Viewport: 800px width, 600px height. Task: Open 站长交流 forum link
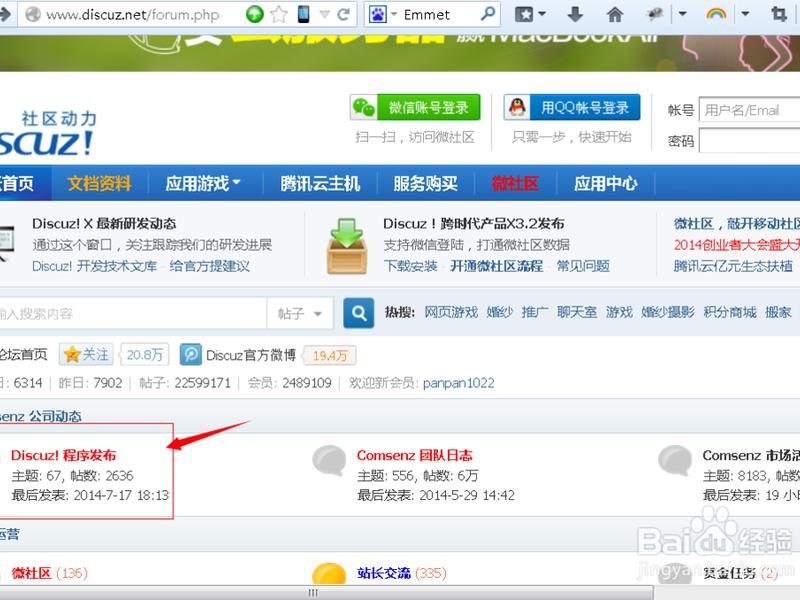tap(384, 573)
